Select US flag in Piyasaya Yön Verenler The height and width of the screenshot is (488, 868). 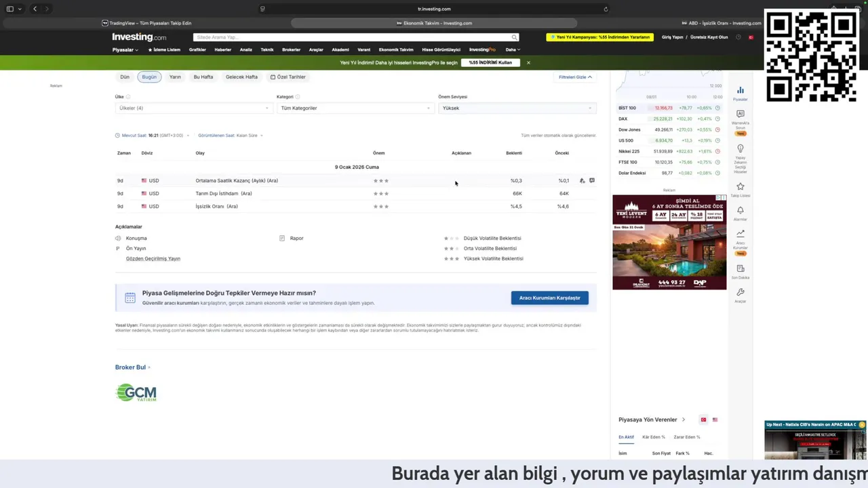pyautogui.click(x=715, y=420)
